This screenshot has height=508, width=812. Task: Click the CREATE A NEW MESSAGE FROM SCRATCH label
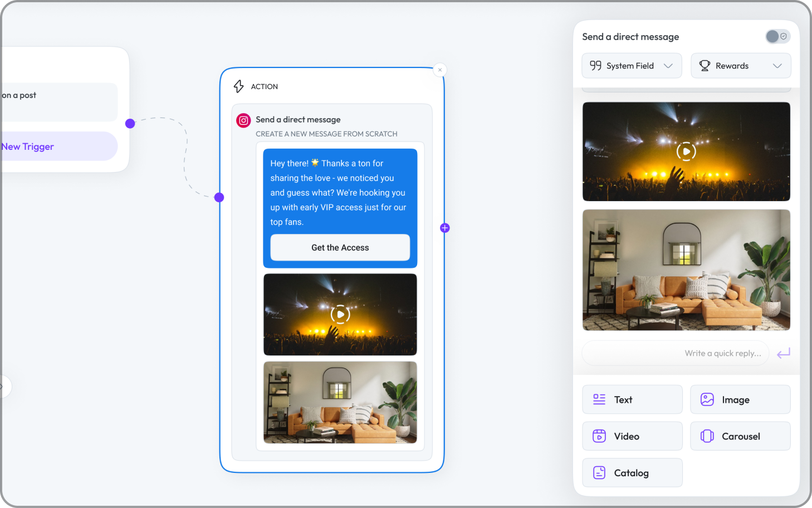click(326, 134)
